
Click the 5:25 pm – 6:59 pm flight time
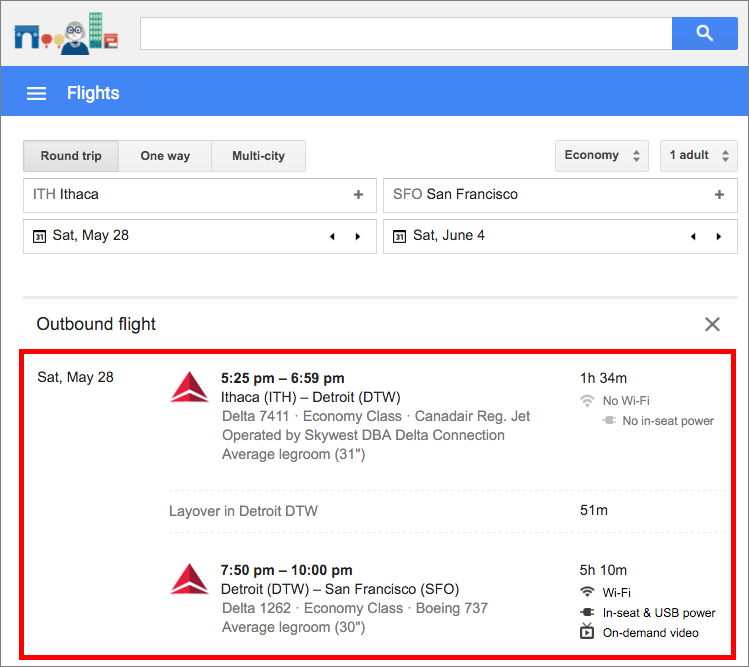pyautogui.click(x=282, y=378)
